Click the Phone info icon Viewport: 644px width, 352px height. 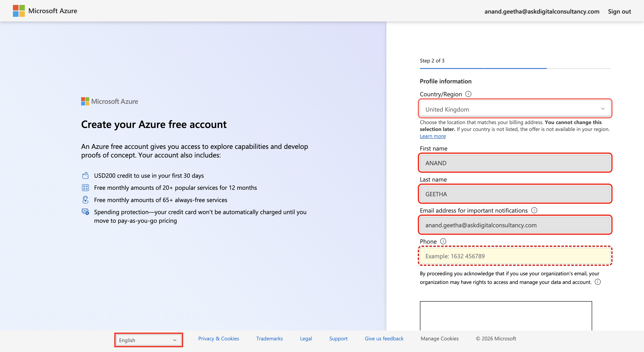click(x=443, y=241)
